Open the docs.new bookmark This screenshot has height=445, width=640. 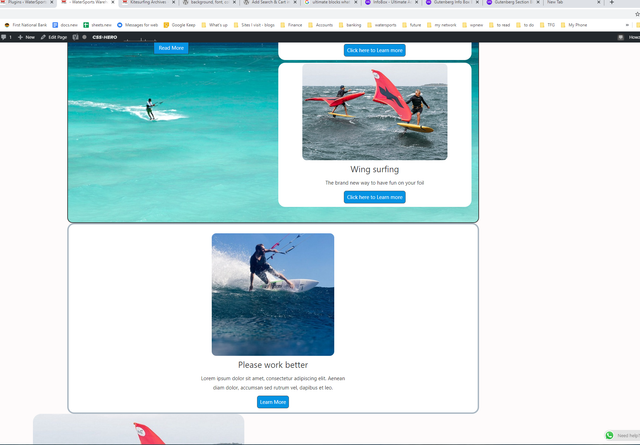[x=65, y=25]
